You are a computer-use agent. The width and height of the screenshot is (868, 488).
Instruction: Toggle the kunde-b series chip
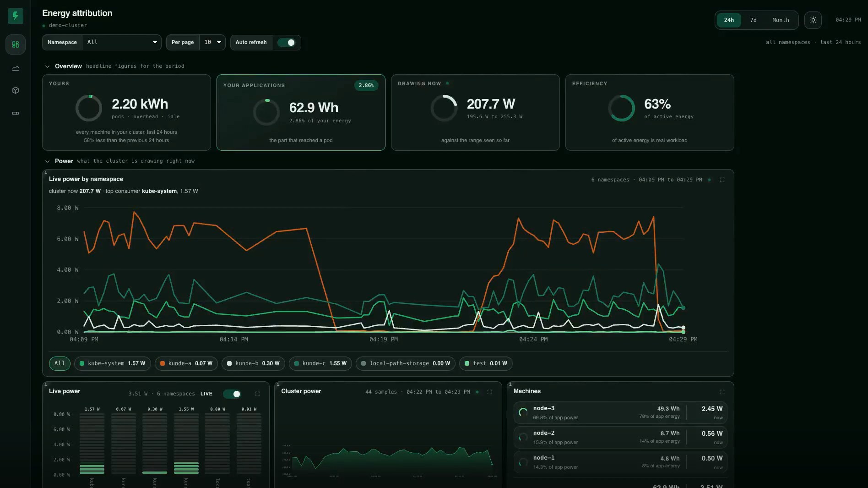[x=253, y=363]
